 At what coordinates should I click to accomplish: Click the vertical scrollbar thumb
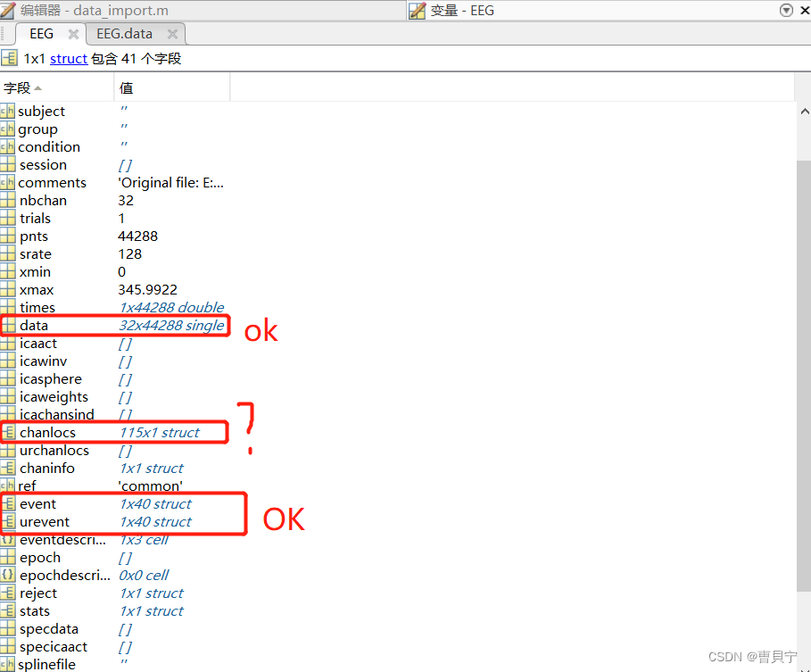pyautogui.click(x=803, y=375)
